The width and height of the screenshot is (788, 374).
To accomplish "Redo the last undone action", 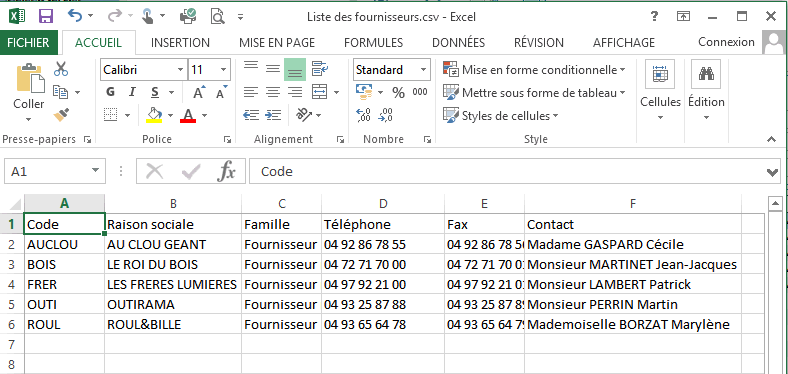I will coord(114,17).
